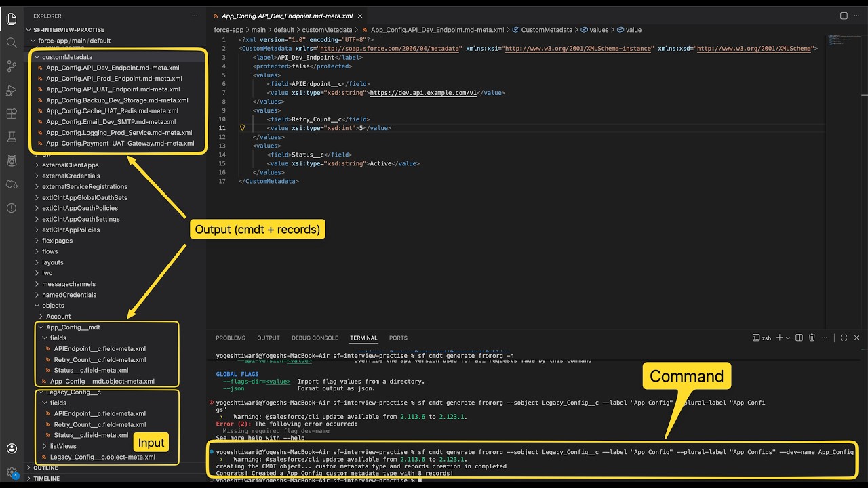
Task: Switch to the PORTS panel tab
Action: 398,338
